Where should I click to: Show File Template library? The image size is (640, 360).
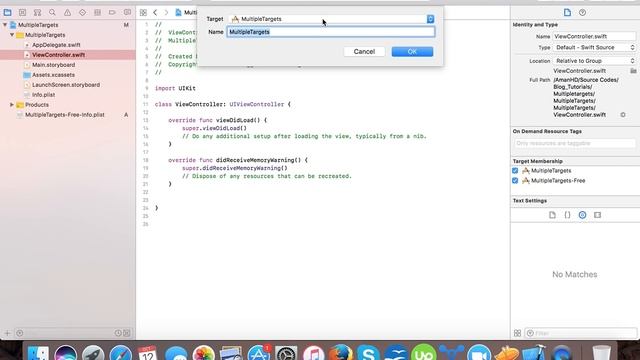pos(552,215)
